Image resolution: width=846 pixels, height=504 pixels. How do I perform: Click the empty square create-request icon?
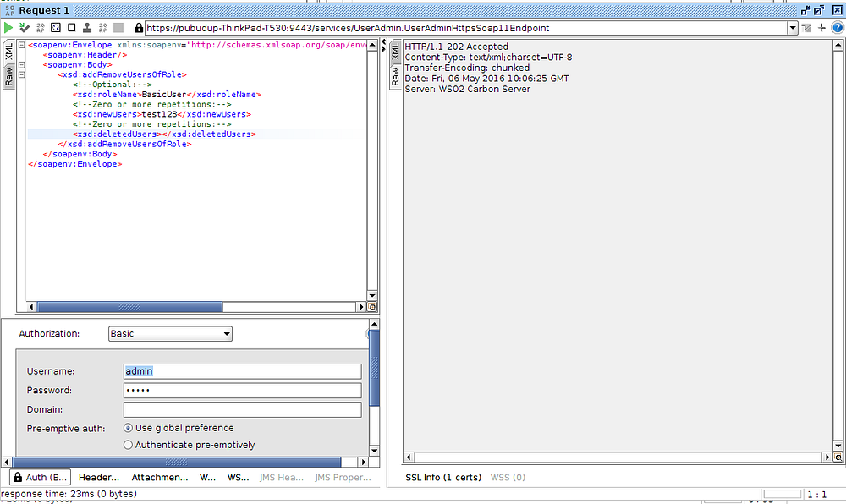(71, 28)
